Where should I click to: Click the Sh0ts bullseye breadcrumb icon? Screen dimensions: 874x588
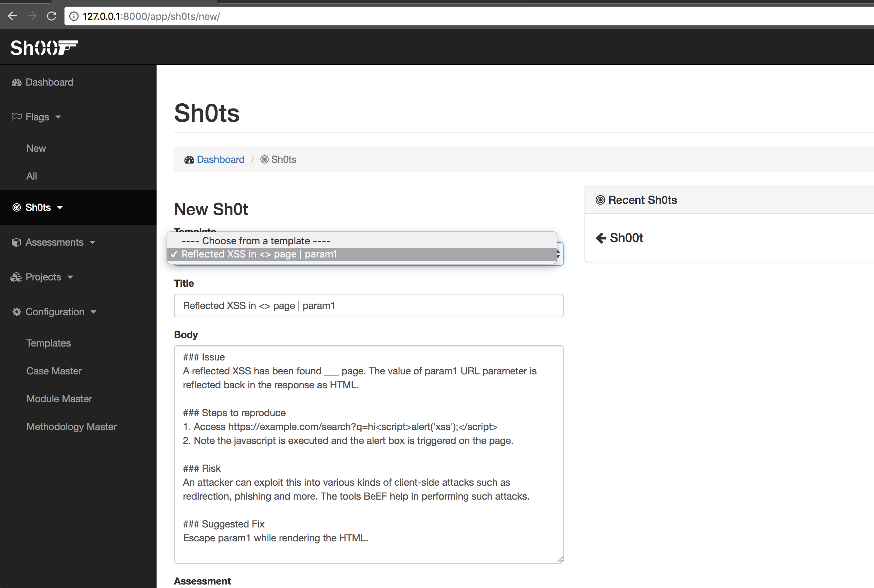[264, 159]
